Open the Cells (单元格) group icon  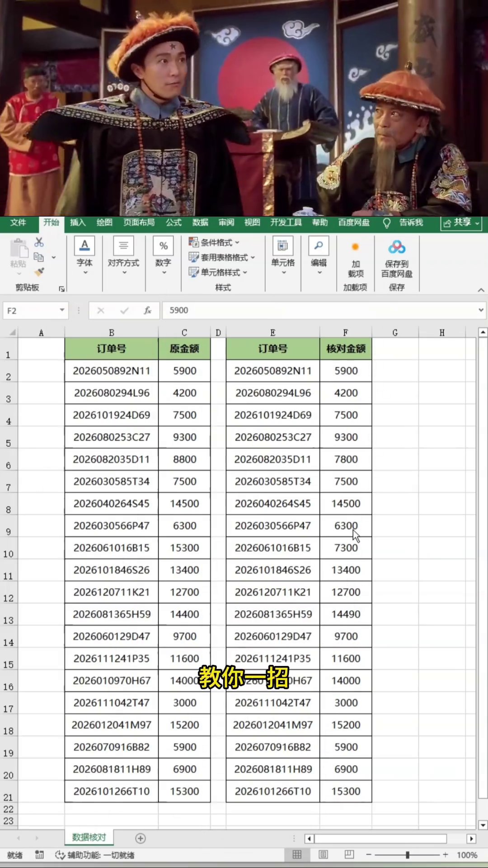[283, 246]
